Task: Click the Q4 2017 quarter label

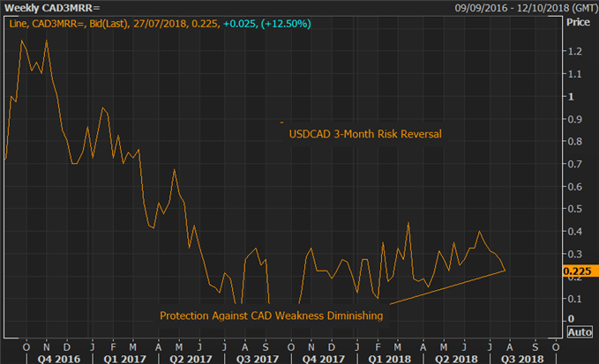Action: pyautogui.click(x=323, y=359)
